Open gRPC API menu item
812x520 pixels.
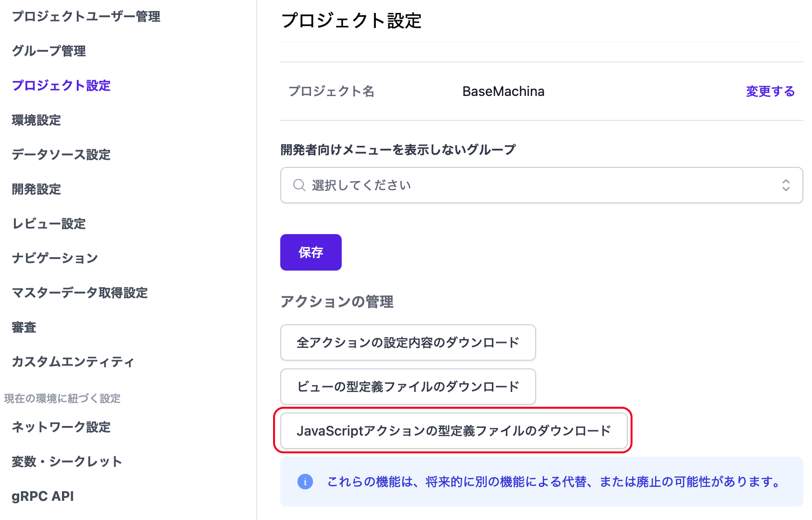[x=43, y=496]
